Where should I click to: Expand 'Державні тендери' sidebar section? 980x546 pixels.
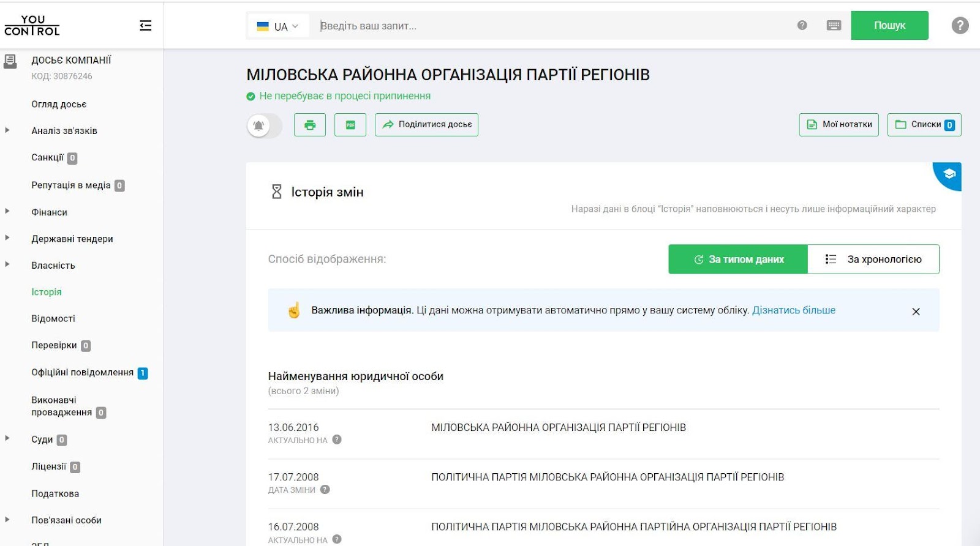[72, 239]
